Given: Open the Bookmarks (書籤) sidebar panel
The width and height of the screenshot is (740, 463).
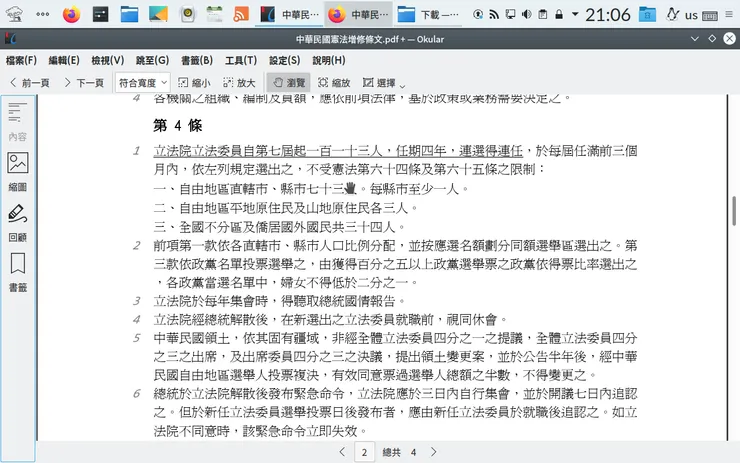Looking at the screenshot, I should point(17,272).
